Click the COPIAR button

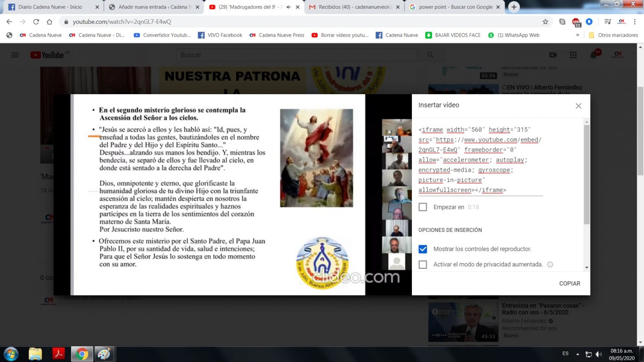click(570, 283)
